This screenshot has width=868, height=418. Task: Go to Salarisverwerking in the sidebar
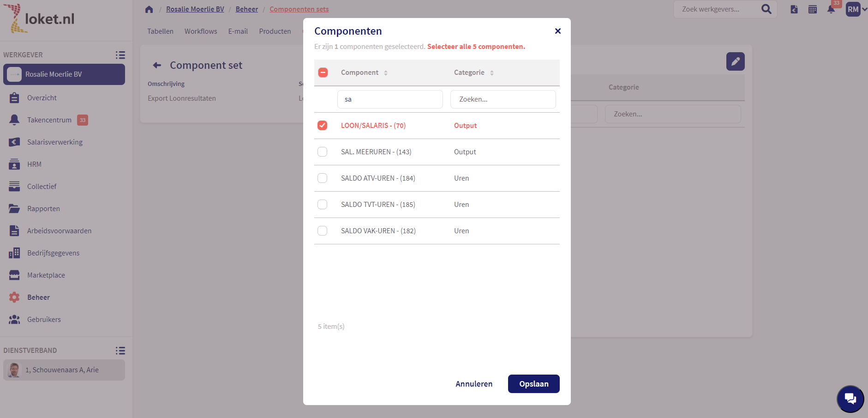click(x=54, y=142)
